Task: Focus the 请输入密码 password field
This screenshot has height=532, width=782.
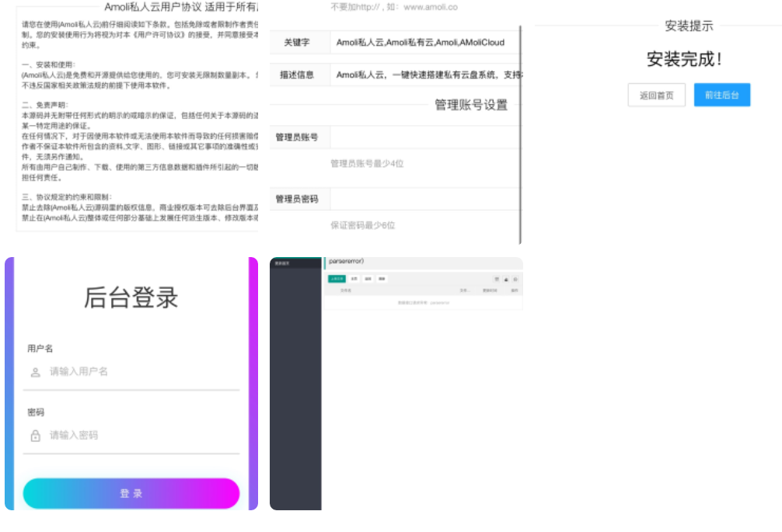Action: point(140,436)
